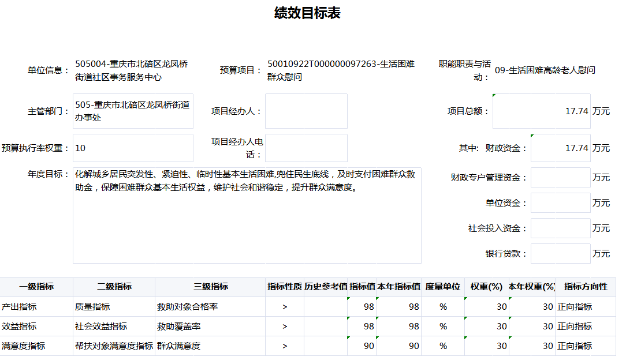The height and width of the screenshot is (364, 626).
Task: Select the 社会效益指标 cell
Action: pyautogui.click(x=114, y=326)
